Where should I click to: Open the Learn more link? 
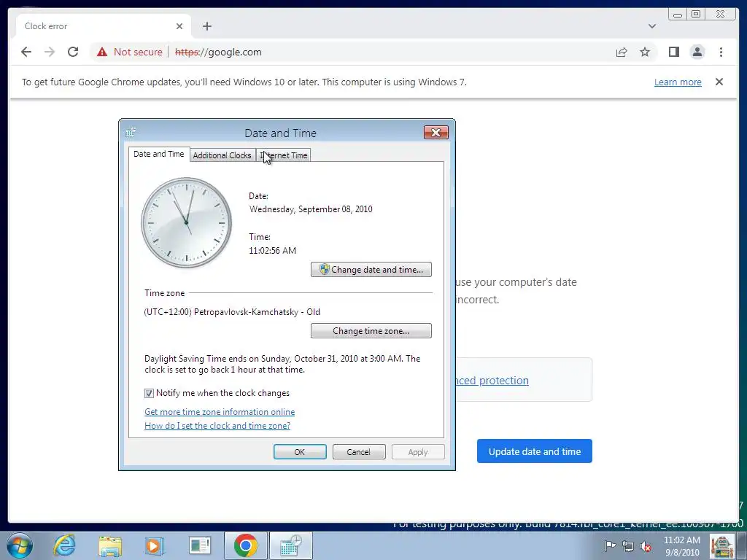click(678, 82)
